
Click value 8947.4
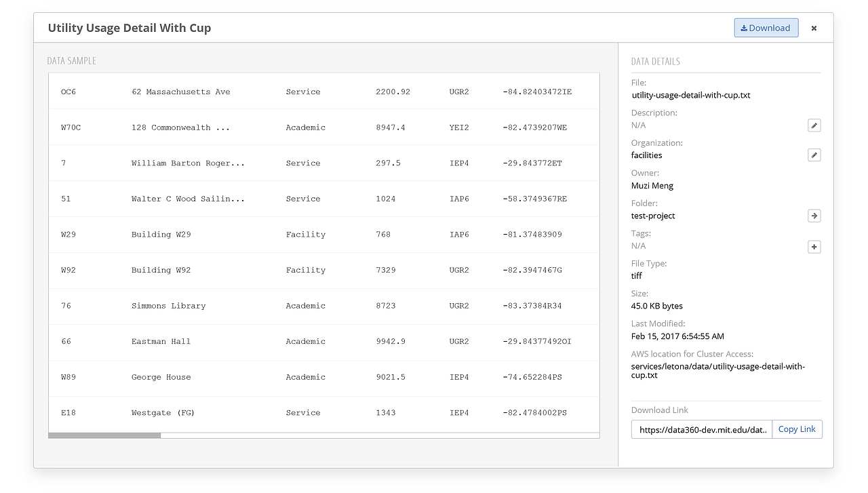point(391,127)
